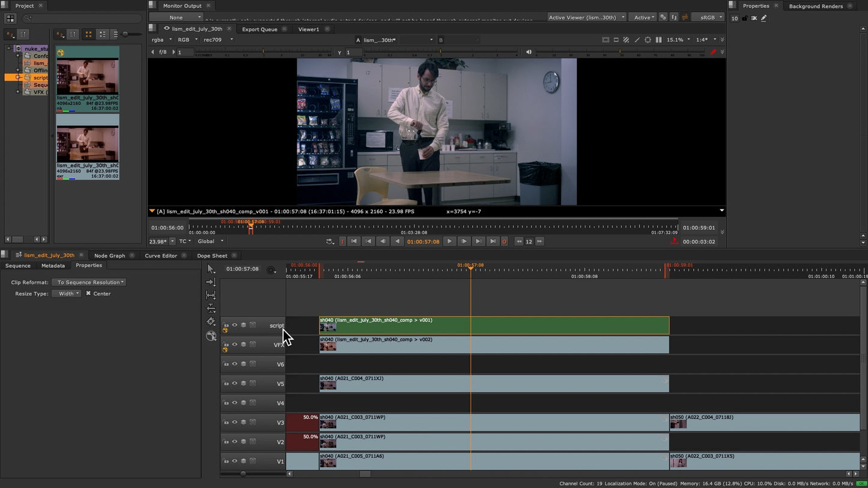Open the Clip Reformat dropdown
Image resolution: width=868 pixels, height=488 pixels.
pyautogui.click(x=89, y=282)
